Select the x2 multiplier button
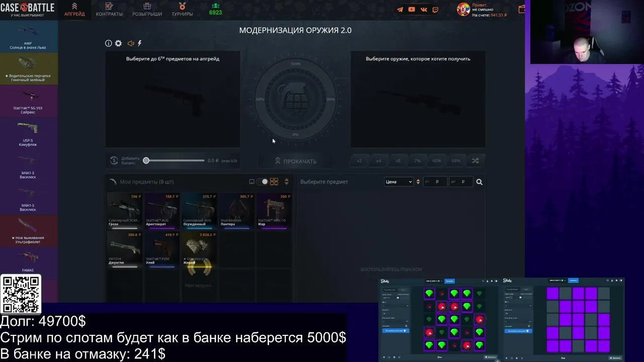This screenshot has height=362, width=644. tap(359, 161)
